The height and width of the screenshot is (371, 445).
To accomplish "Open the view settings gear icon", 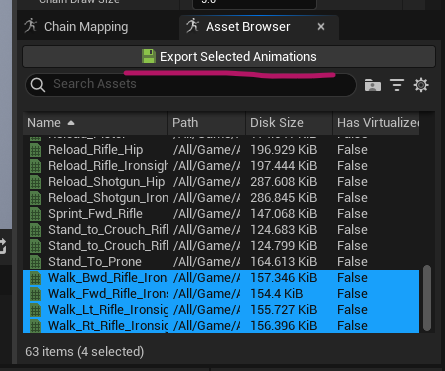I will pyautogui.click(x=421, y=85).
